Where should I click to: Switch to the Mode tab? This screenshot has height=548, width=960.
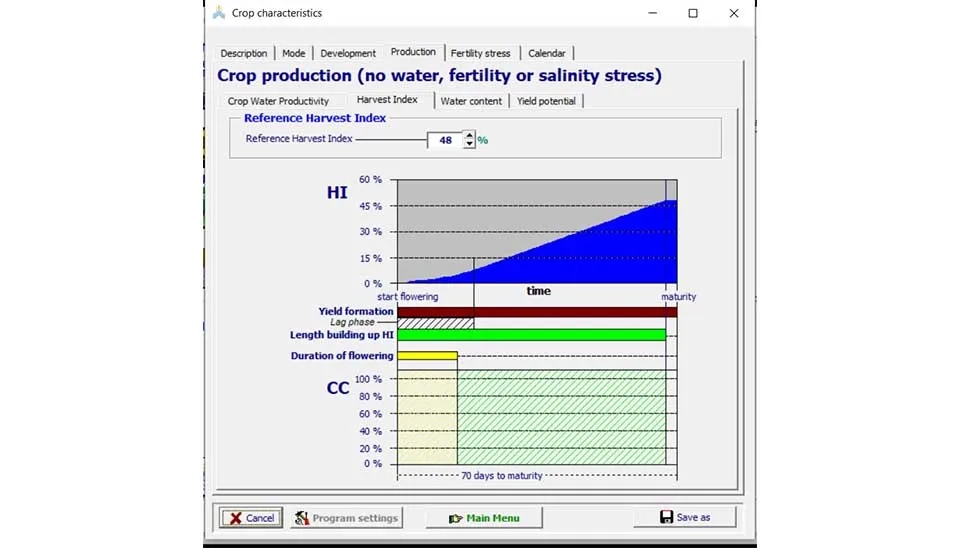click(x=293, y=53)
